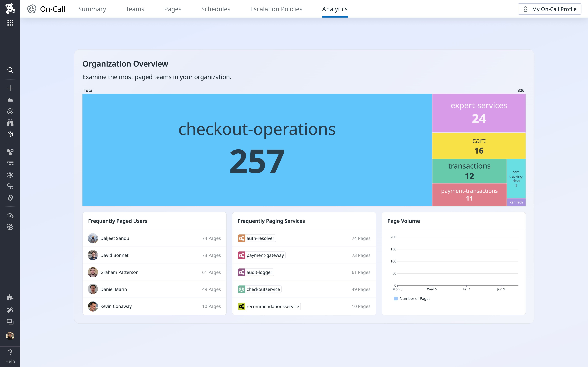Open the Escalation Policies tab
This screenshot has width=588, height=367.
coord(276,9)
